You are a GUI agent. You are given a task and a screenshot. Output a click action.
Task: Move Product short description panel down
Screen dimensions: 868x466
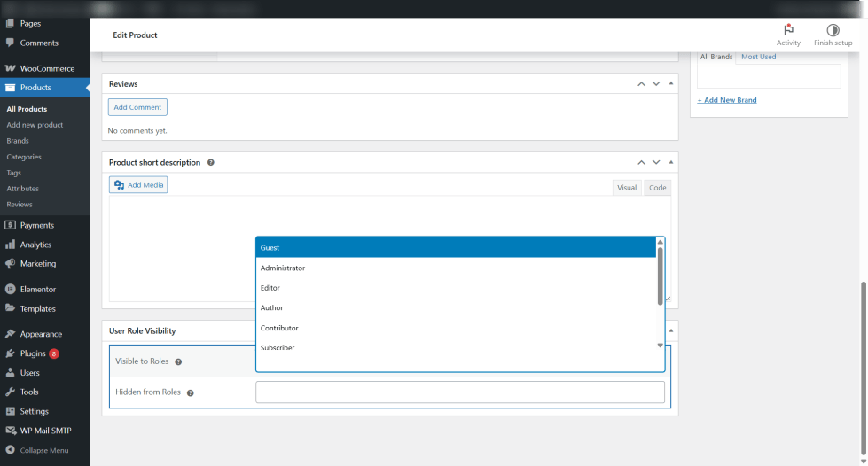point(656,163)
